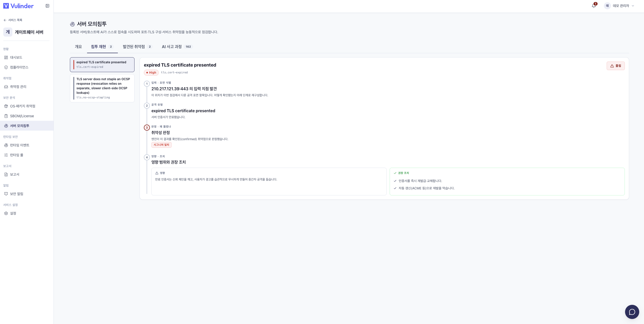This screenshot has height=324, width=644.
Task: Click step 3 판정 marker
Action: coord(147,128)
